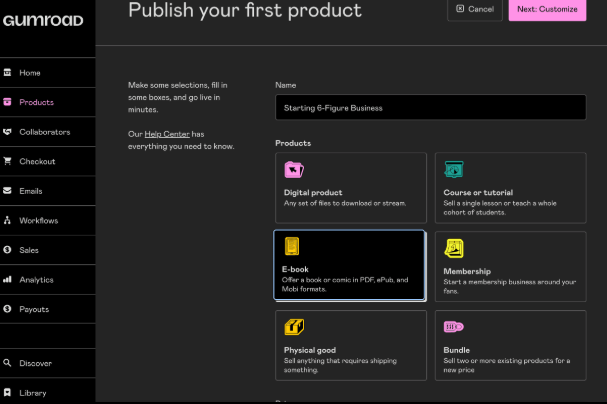Image resolution: width=607 pixels, height=404 pixels.
Task: Click 'Offer a book or comic in PDF' description
Action: 345,284
